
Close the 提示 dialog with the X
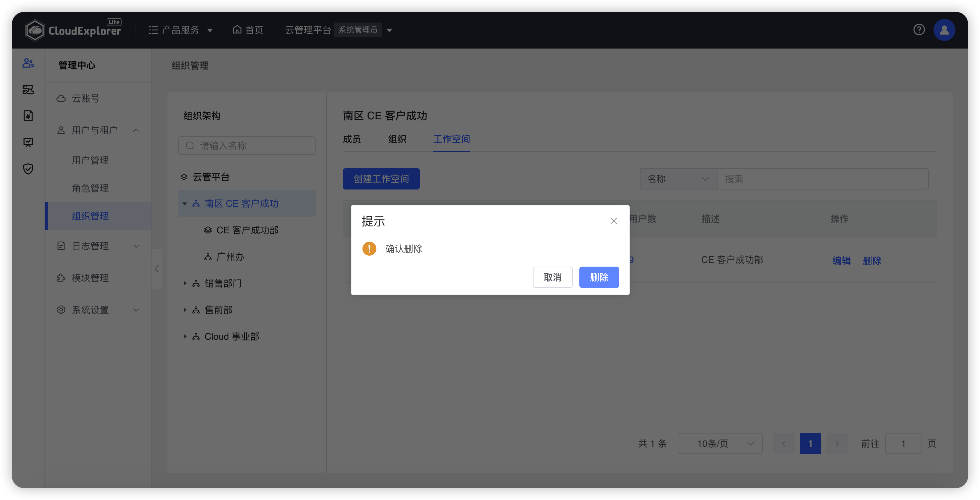614,221
